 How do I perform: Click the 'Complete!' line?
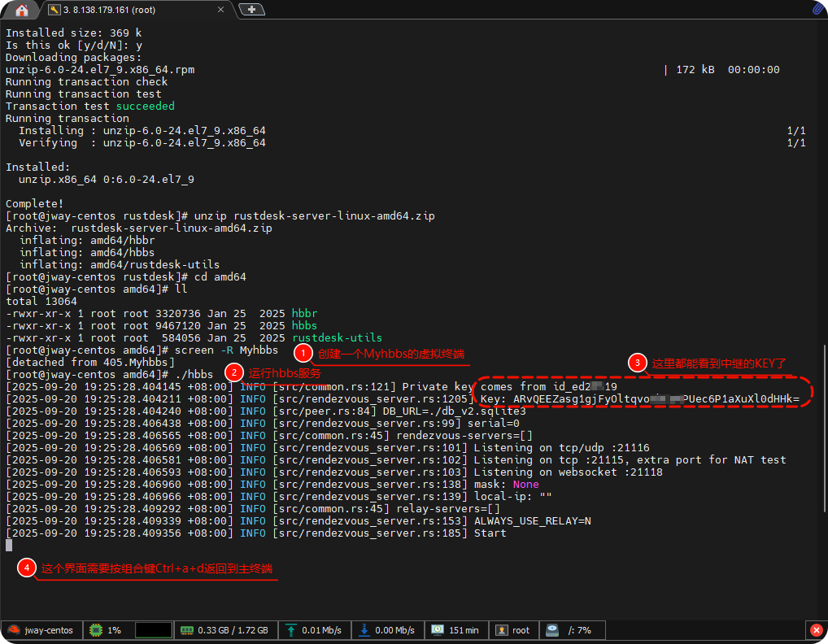click(34, 204)
